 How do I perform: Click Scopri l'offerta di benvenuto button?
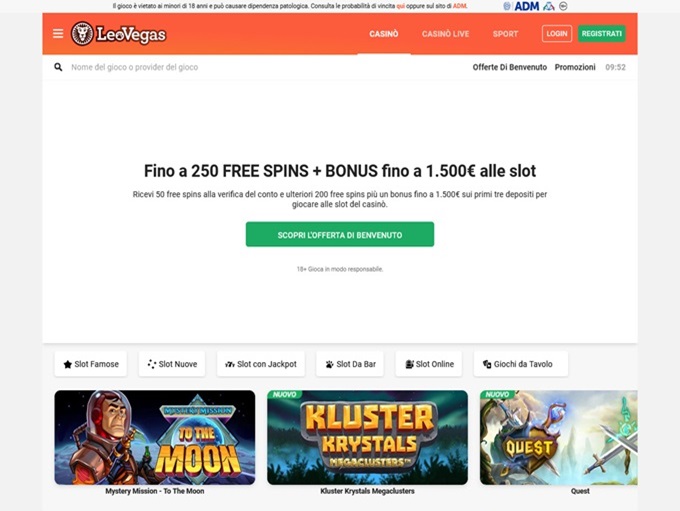[x=340, y=235]
